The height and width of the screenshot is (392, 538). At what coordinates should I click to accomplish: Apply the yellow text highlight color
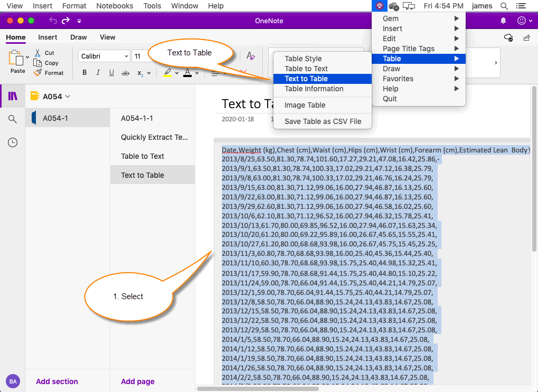pos(167,73)
